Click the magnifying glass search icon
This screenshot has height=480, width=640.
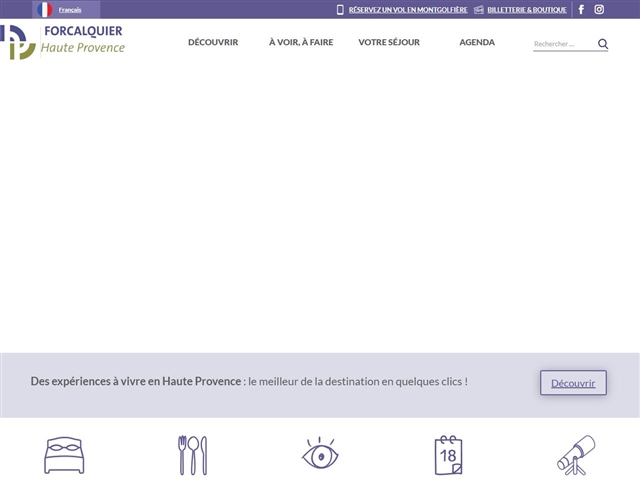[603, 44]
